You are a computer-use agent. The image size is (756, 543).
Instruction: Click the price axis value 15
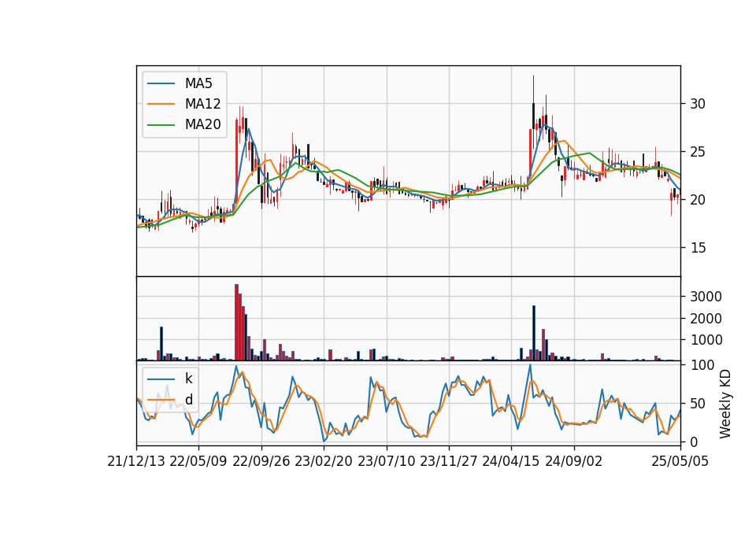coord(697,248)
